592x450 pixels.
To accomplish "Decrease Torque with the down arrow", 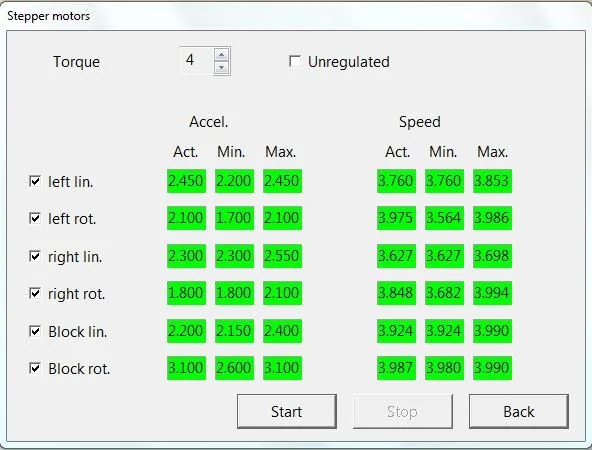I will tap(222, 68).
